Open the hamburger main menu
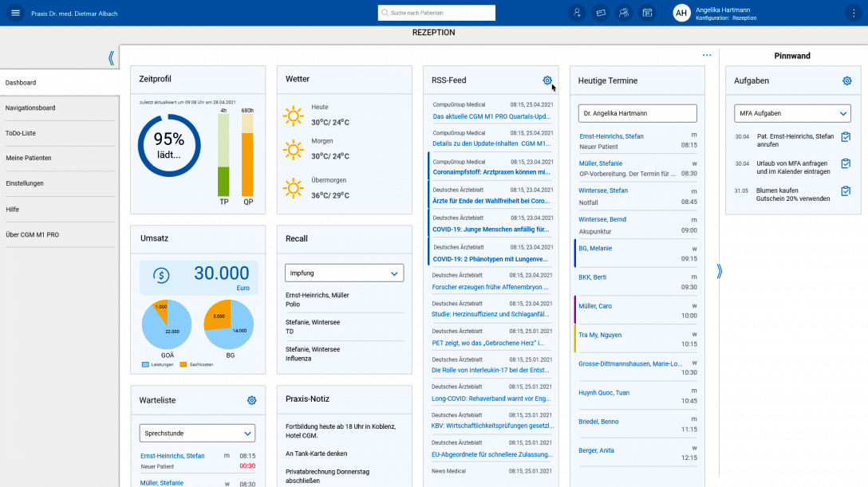The width and height of the screenshot is (868, 487). 16,13
